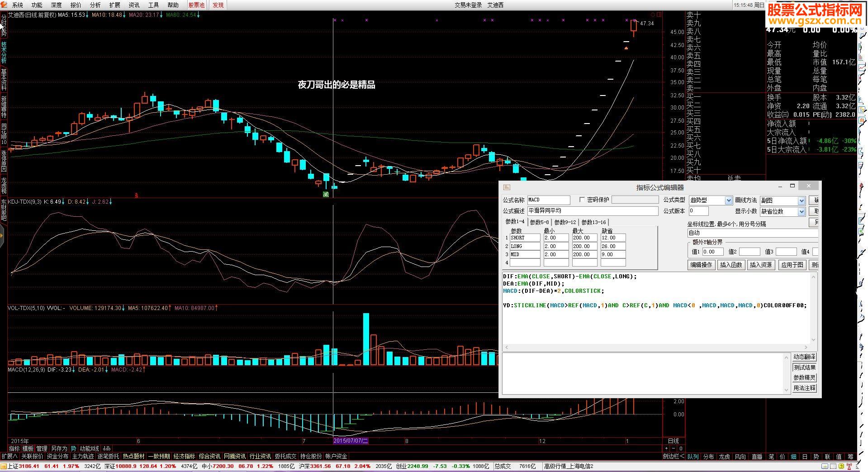Collapse the 侧边栏 sidebar toggle

[674, 457]
